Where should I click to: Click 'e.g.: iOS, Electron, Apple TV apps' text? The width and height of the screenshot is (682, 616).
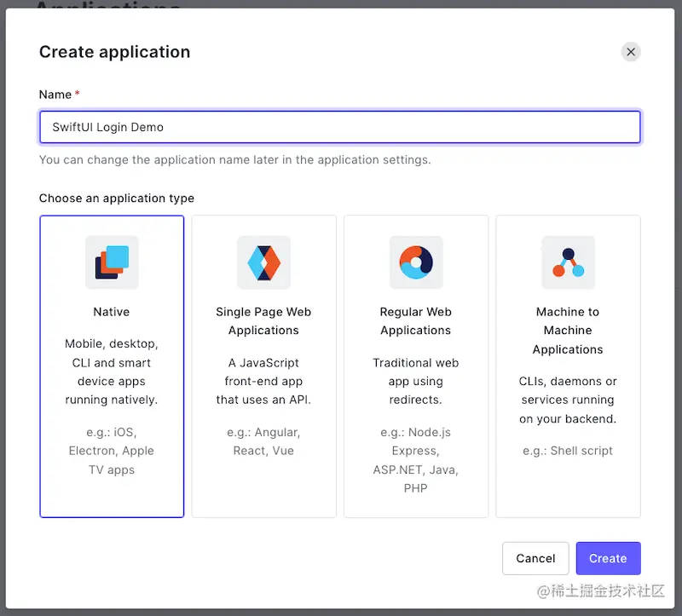[112, 452]
